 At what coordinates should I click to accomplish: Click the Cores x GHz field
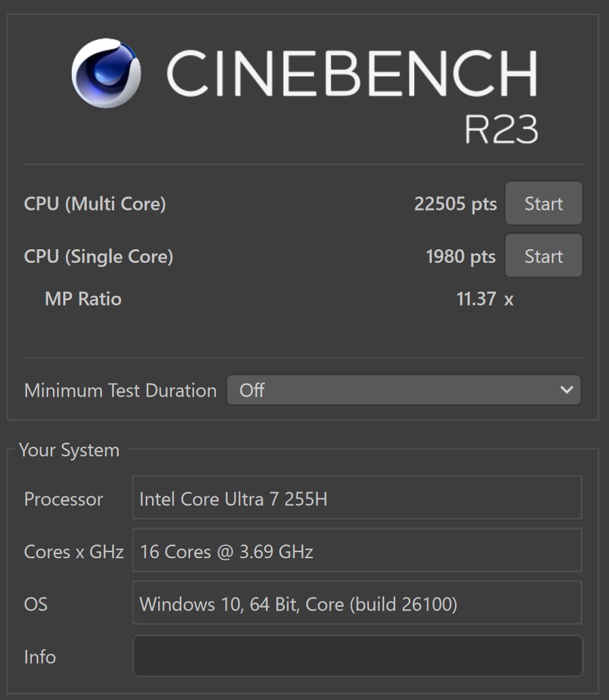coord(357,551)
